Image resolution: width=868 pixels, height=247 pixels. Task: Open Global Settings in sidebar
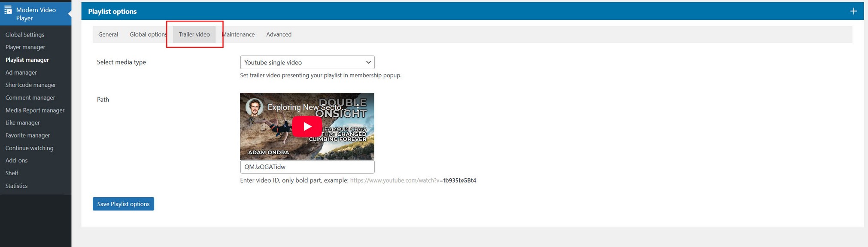coord(25,35)
